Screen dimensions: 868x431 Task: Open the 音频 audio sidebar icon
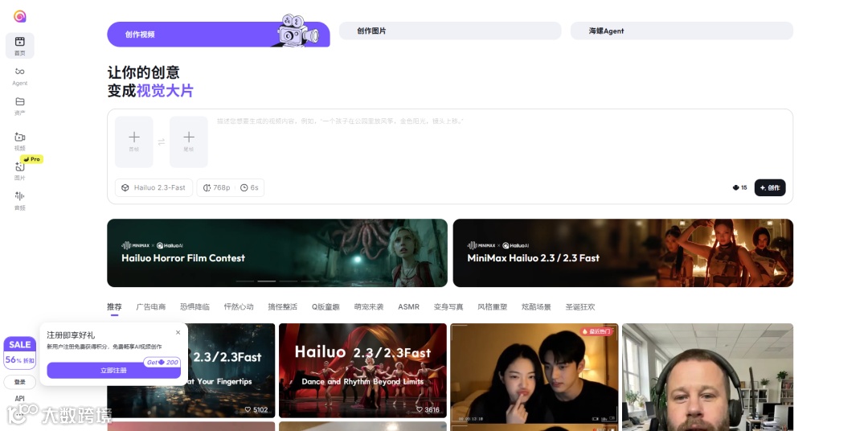pyautogui.click(x=20, y=200)
